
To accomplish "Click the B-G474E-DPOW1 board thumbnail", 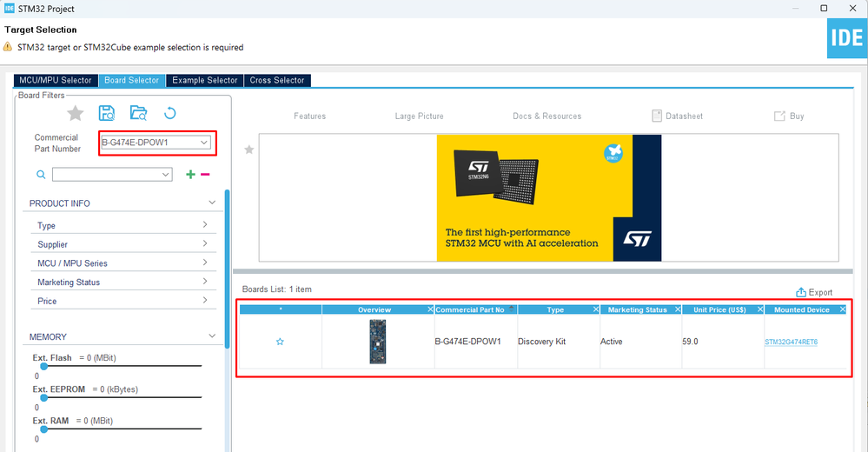I will click(378, 342).
